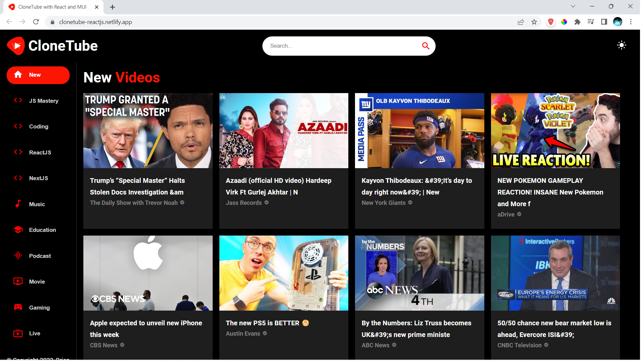
Task: Visit the ABC News channel link
Action: 378,347
